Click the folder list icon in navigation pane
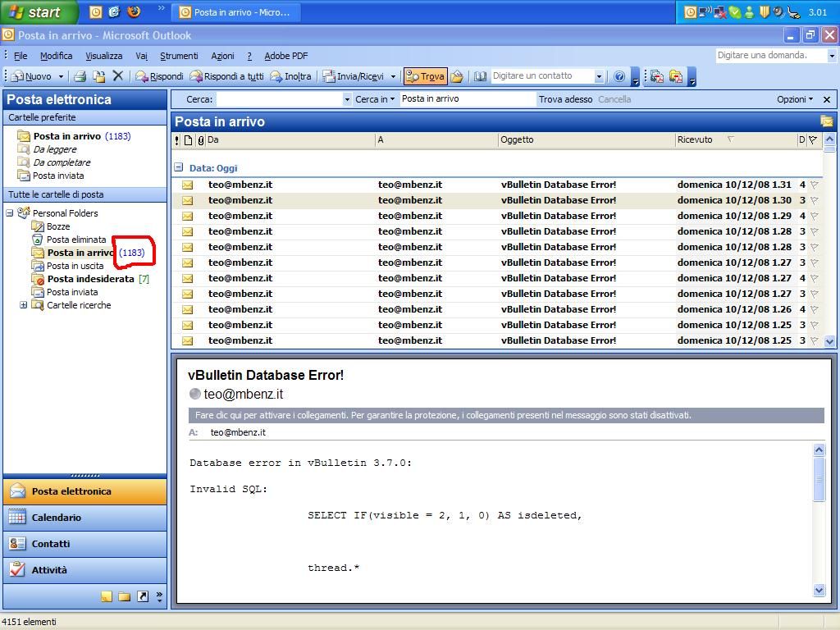The height and width of the screenshot is (630, 840). point(125,596)
